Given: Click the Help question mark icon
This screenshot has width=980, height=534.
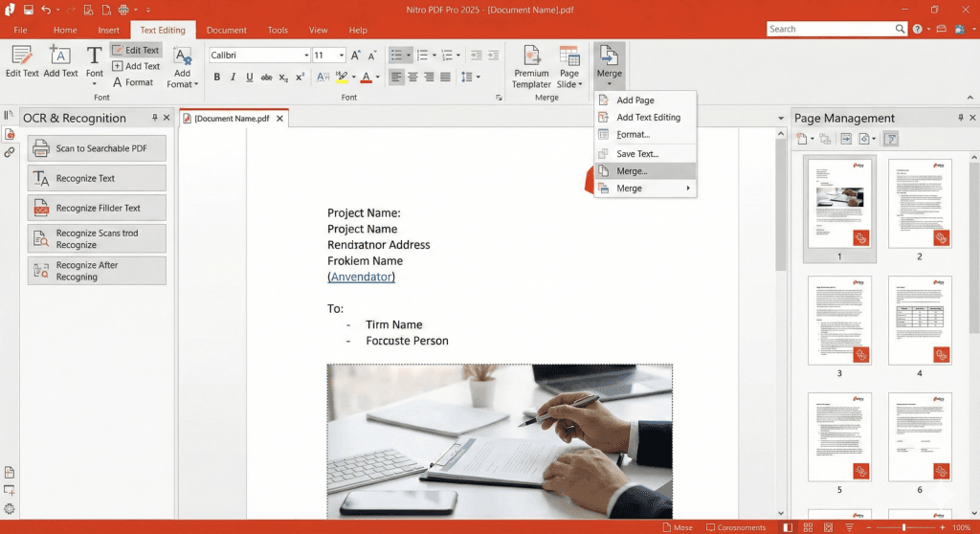Looking at the screenshot, I should [x=917, y=29].
